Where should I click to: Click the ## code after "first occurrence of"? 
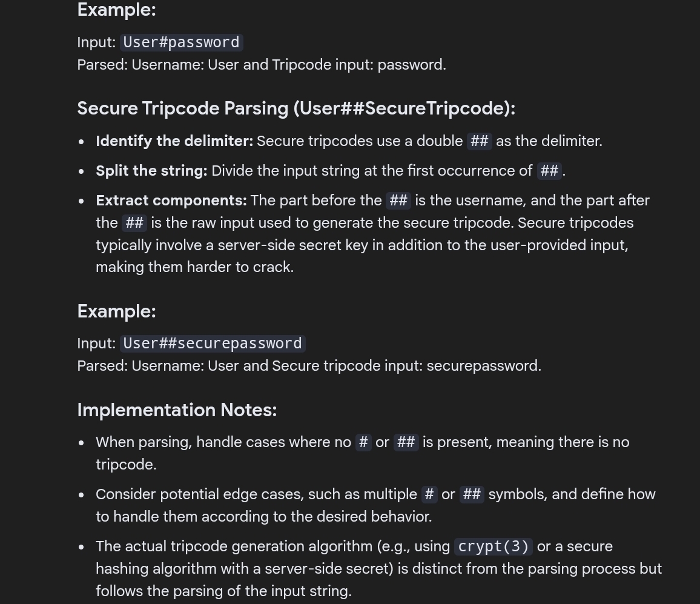click(549, 171)
